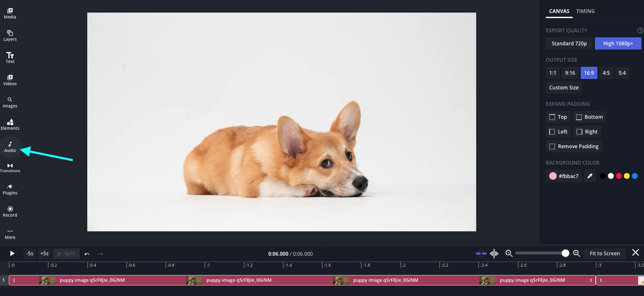Switch to the CANVAS tab
The width and height of the screenshot is (644, 296).
pos(559,11)
